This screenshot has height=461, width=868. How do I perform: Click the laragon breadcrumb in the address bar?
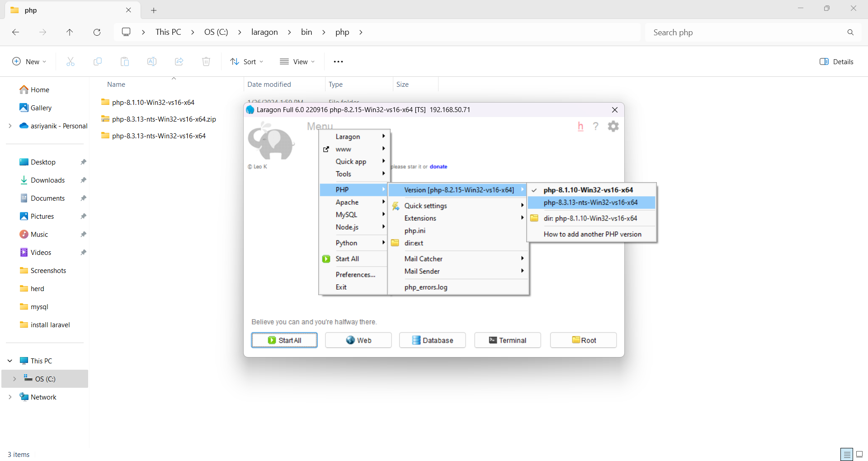click(x=264, y=32)
